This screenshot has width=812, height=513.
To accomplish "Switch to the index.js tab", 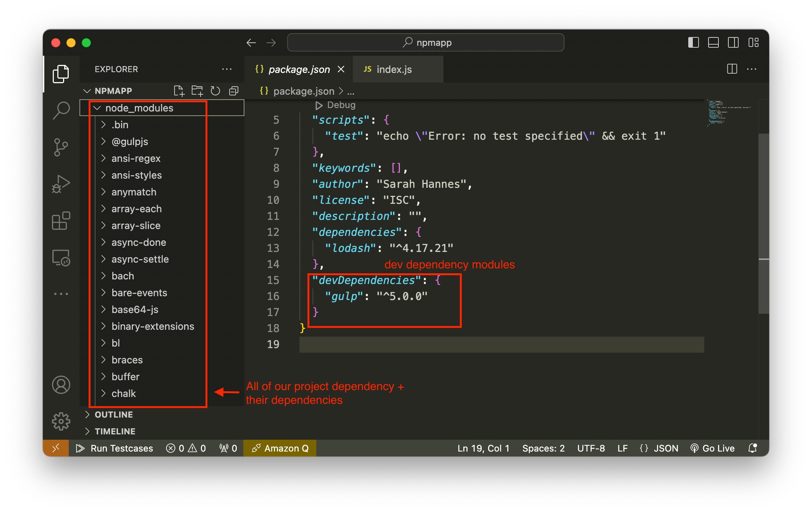I will tap(397, 69).
